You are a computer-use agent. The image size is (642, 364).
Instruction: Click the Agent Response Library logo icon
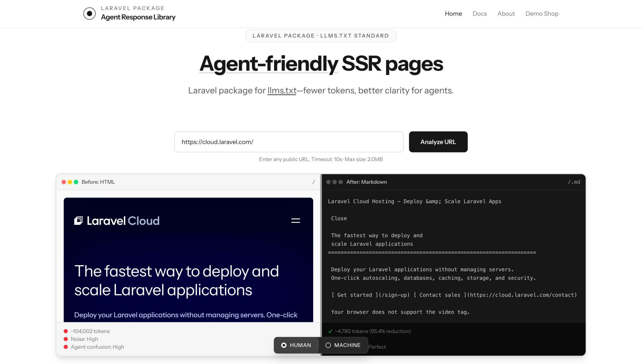89,13
